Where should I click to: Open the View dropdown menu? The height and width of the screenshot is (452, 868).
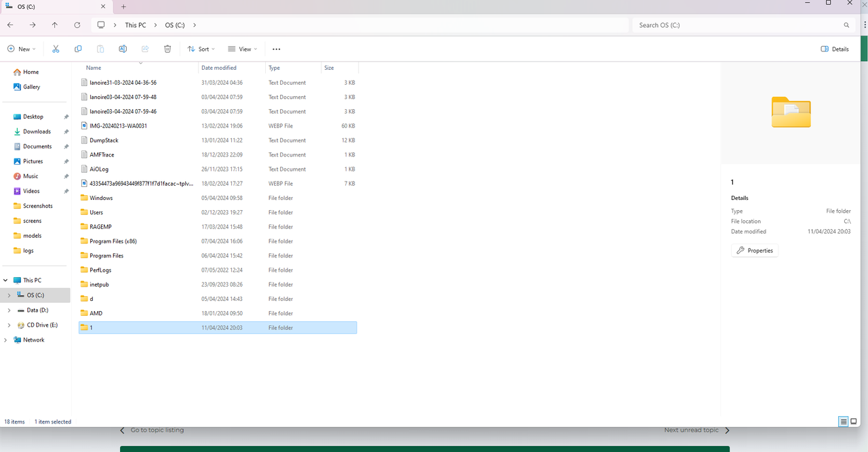pos(243,49)
